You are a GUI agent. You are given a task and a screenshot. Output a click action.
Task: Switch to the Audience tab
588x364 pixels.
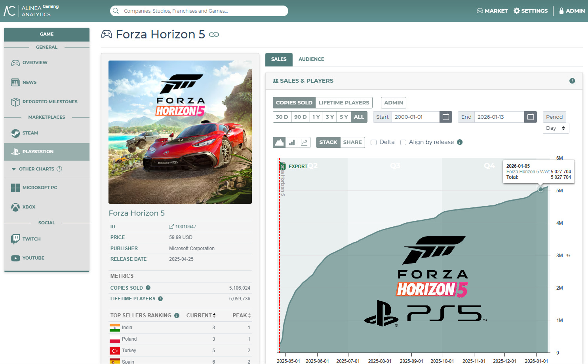click(x=311, y=59)
